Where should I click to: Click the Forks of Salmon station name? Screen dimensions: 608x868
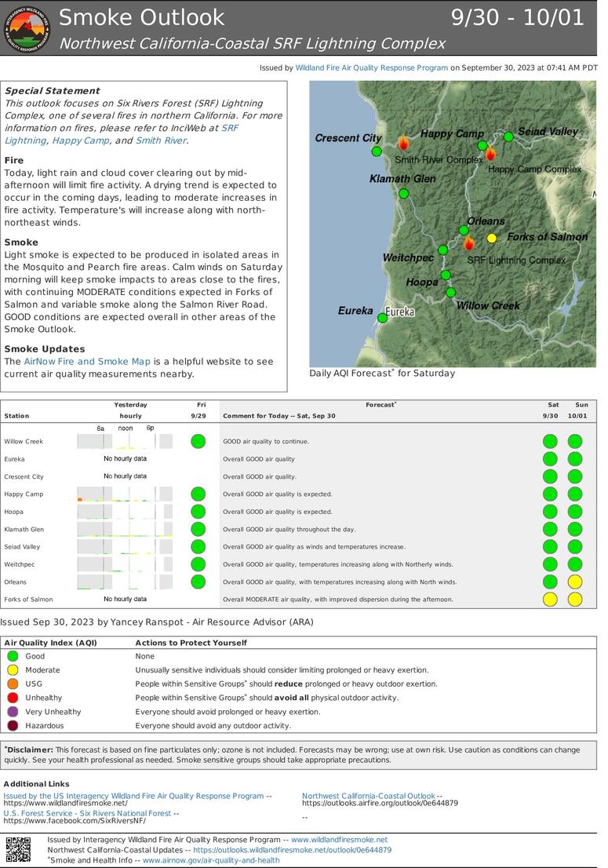[x=28, y=600]
